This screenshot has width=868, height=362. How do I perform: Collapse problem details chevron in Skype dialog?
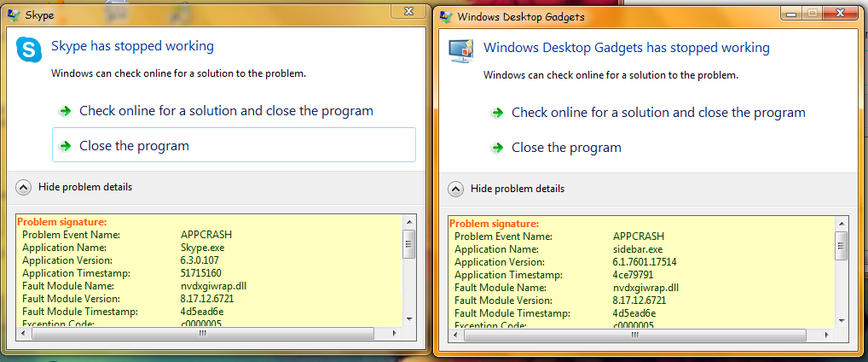pyautogui.click(x=23, y=187)
